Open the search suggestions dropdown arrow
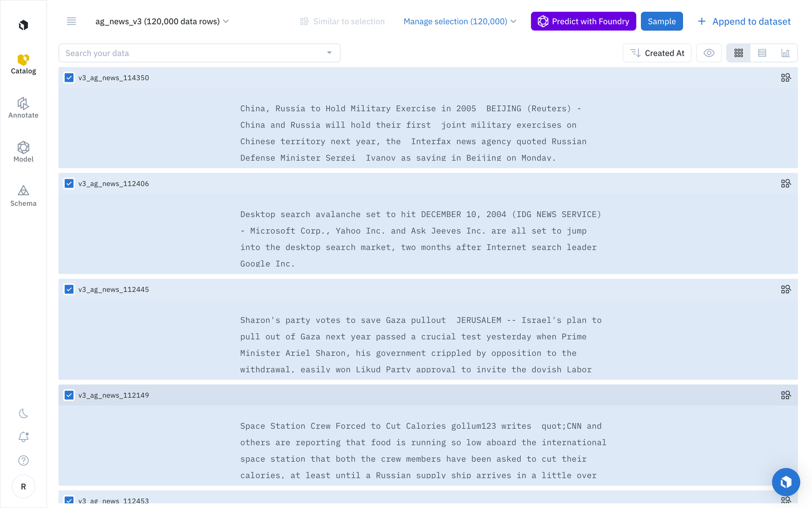 329,53
